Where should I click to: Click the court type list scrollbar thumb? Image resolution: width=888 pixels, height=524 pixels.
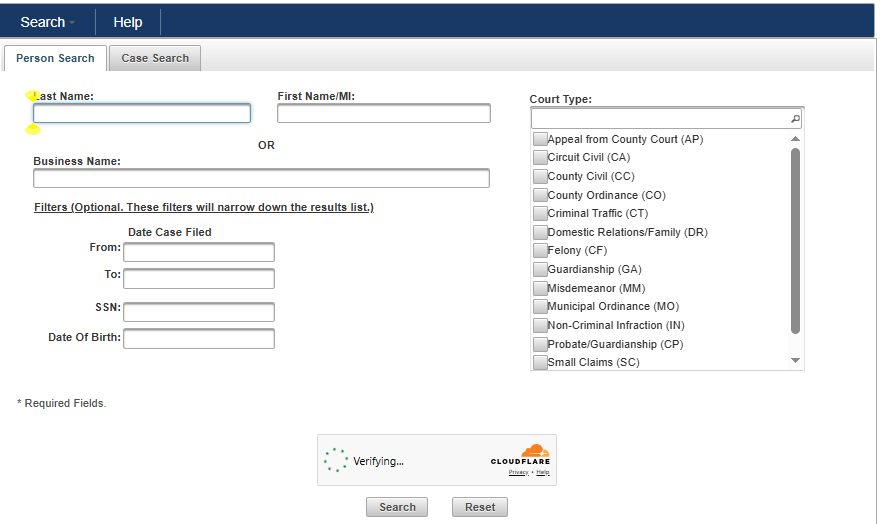pos(796,240)
